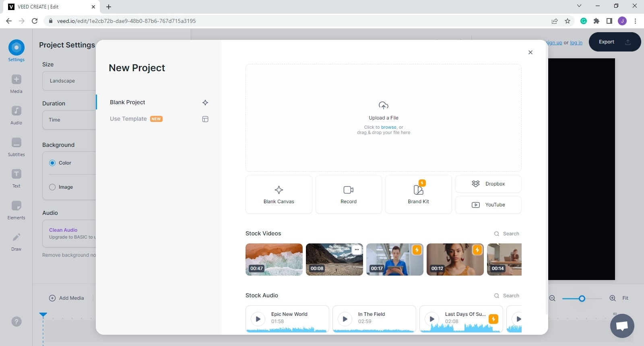Click the sign up link
This screenshot has height=346, width=644.
point(554,43)
